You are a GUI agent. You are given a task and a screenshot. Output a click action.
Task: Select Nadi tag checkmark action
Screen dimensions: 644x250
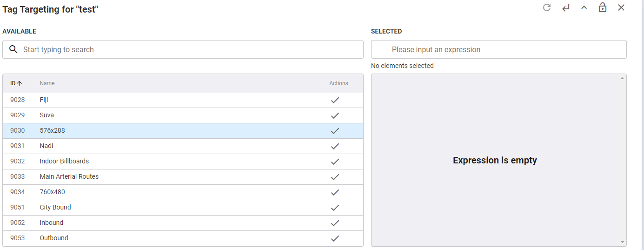click(335, 146)
